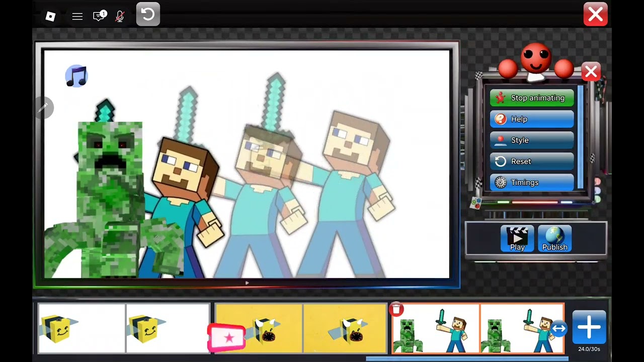
Task: Select the pencil edit tool
Action: tap(43, 107)
